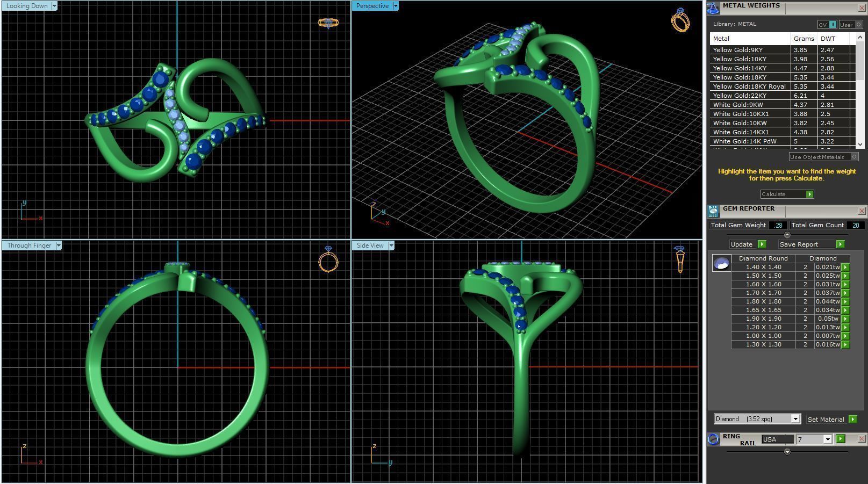The height and width of the screenshot is (484, 868).
Task: Click the Ring Rail panel icon
Action: (x=713, y=439)
